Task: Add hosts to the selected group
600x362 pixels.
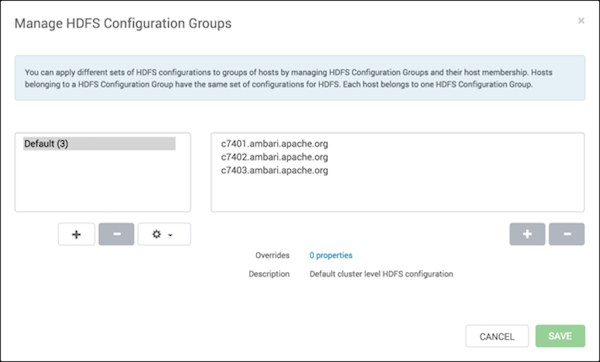Action: [x=527, y=234]
